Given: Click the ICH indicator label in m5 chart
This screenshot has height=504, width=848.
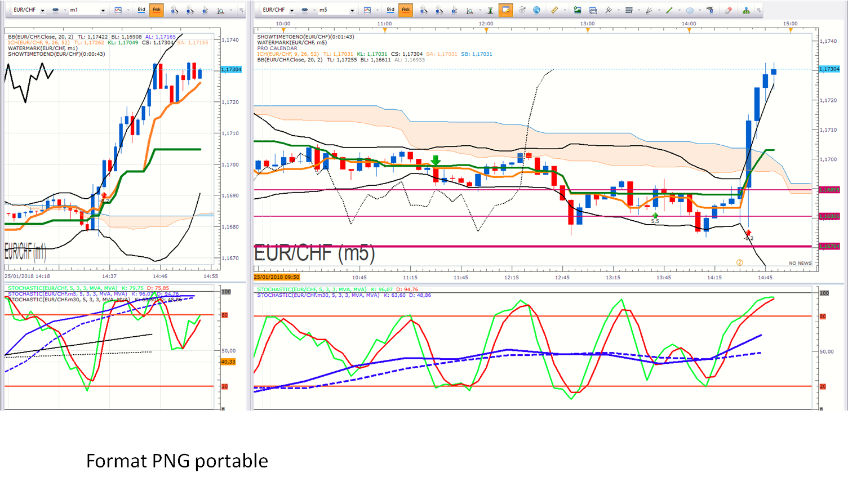Looking at the screenshot, I should 375,54.
